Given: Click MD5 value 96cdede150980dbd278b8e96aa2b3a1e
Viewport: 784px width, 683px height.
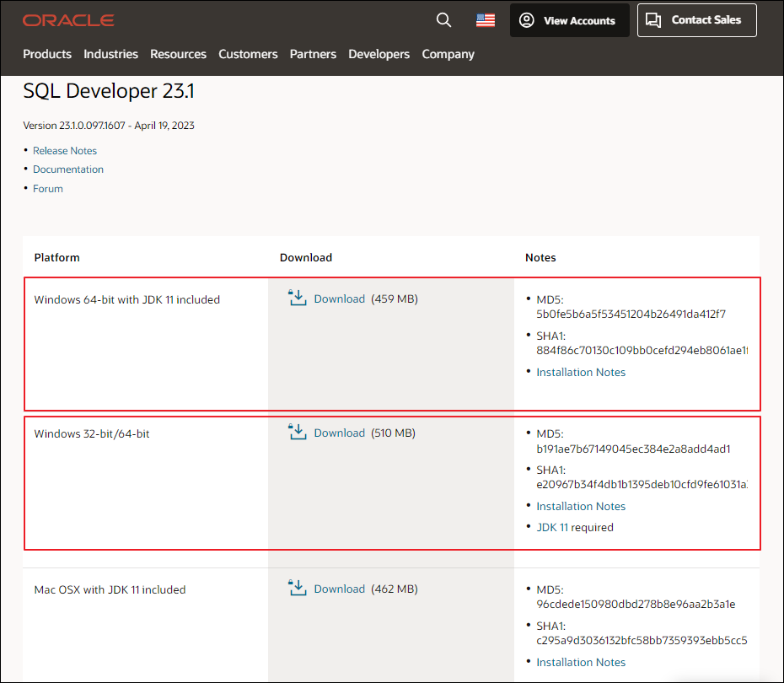Looking at the screenshot, I should (636, 604).
